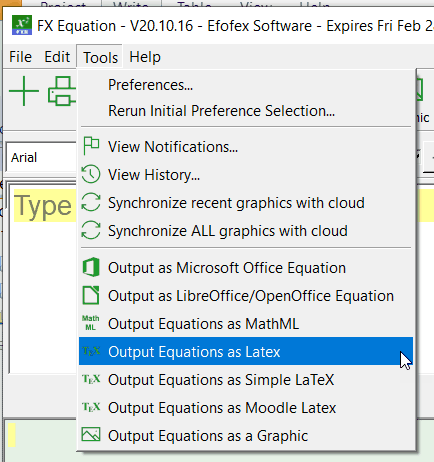Choose Output as LibreOffice/OpenOffice Equation
This screenshot has height=462, width=434.
tap(246, 296)
